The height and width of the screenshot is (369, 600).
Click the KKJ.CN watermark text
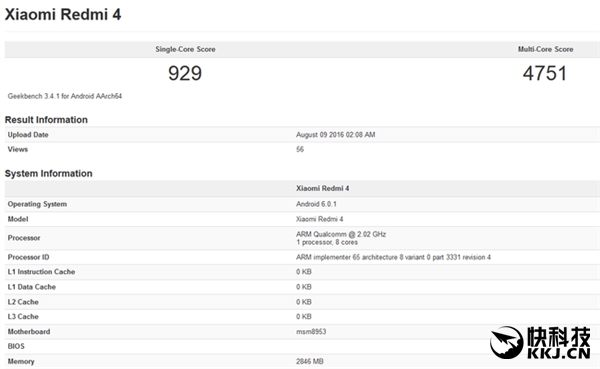pyautogui.click(x=559, y=353)
